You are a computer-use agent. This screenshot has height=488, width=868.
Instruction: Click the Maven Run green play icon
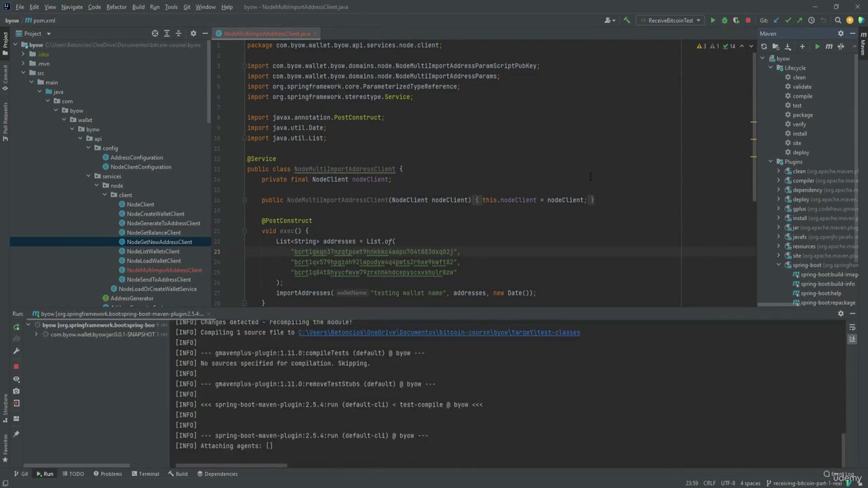click(817, 47)
